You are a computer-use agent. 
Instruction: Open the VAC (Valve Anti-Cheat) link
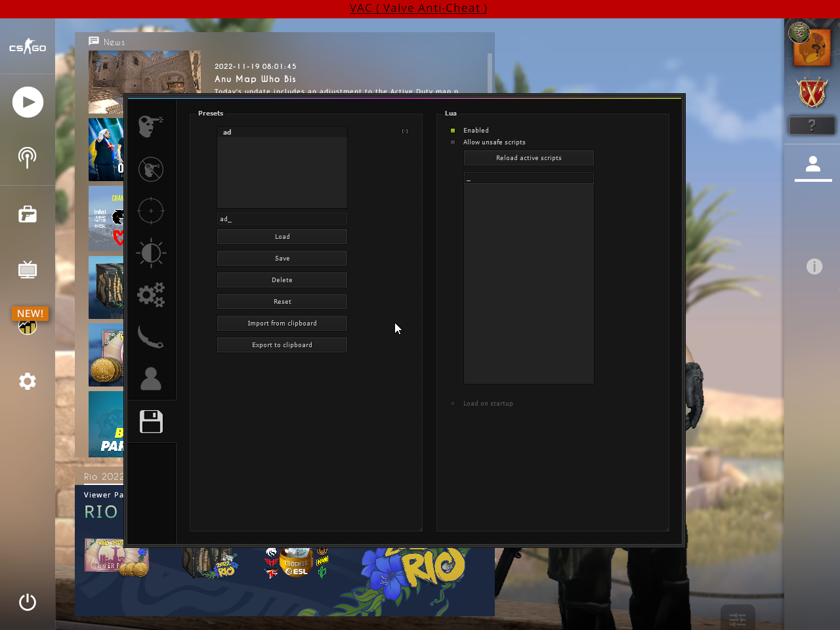pyautogui.click(x=419, y=8)
